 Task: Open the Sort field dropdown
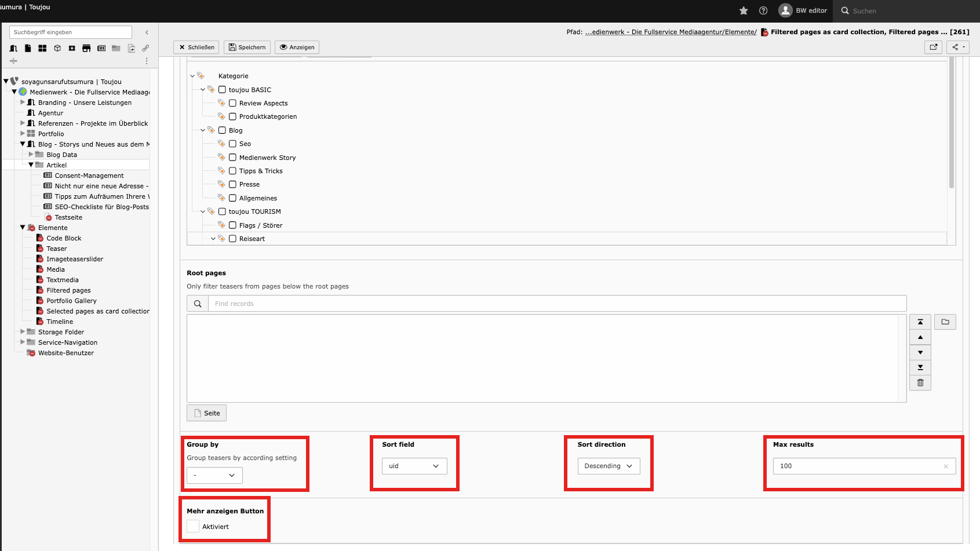(x=414, y=466)
